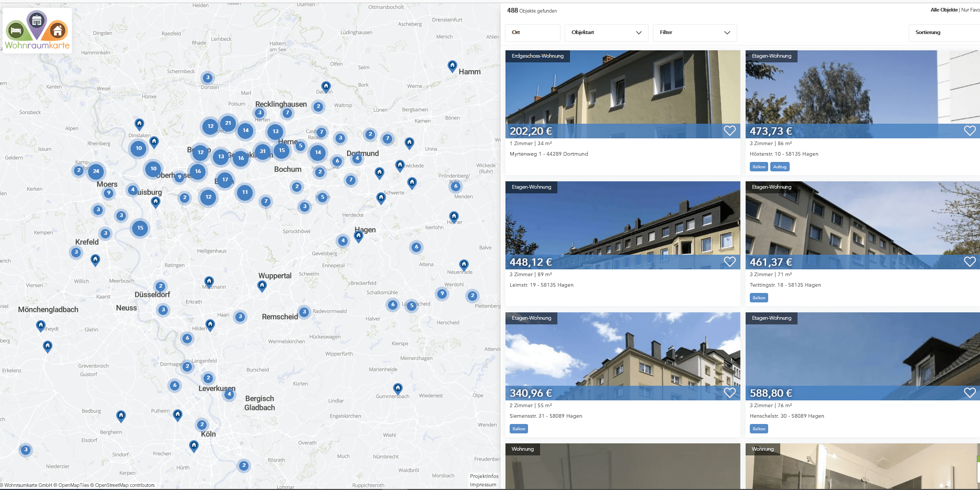Open the Sortierung dropdown
Viewport: 980px width, 490px height.
click(x=944, y=32)
